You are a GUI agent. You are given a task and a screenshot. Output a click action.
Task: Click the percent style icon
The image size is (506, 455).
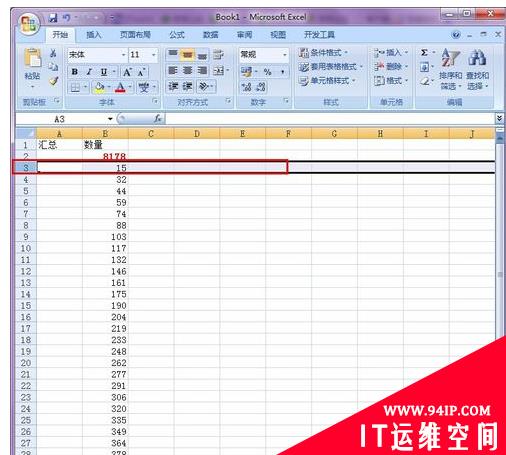click(x=267, y=72)
